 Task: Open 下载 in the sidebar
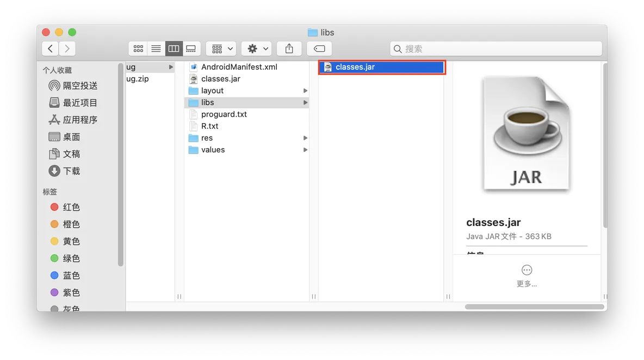coord(65,171)
